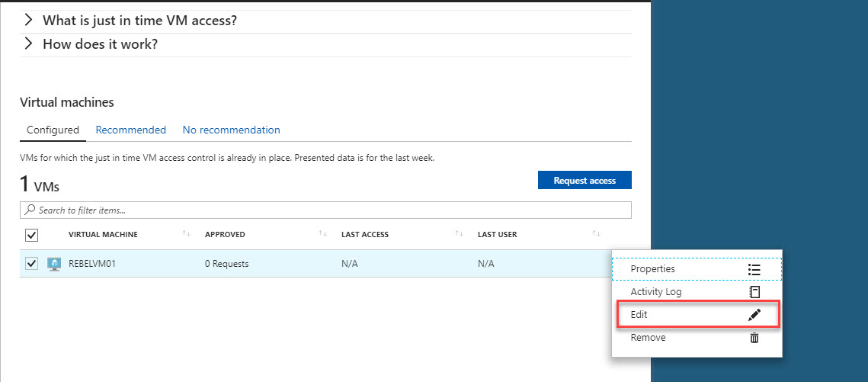
Task: Click the Remove trash can icon
Action: point(754,338)
